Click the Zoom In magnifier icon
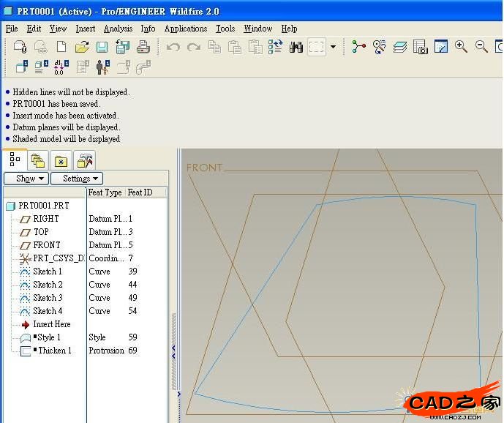 pos(461,47)
